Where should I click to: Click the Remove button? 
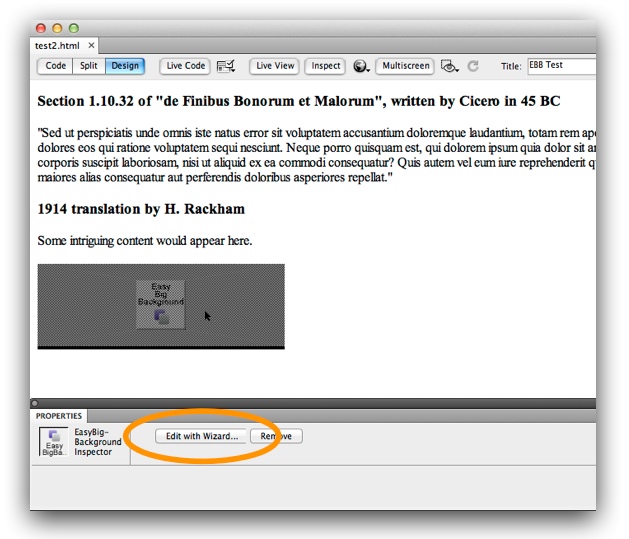click(276, 436)
